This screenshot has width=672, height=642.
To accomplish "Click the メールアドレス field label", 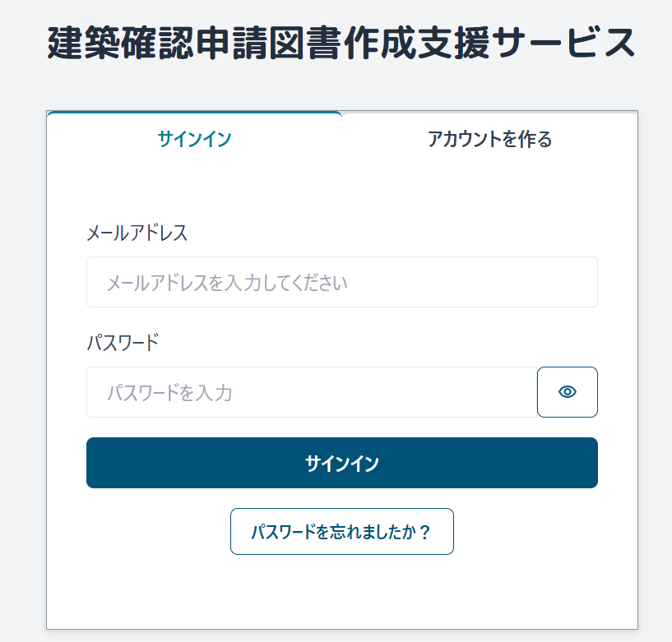I will [x=137, y=233].
